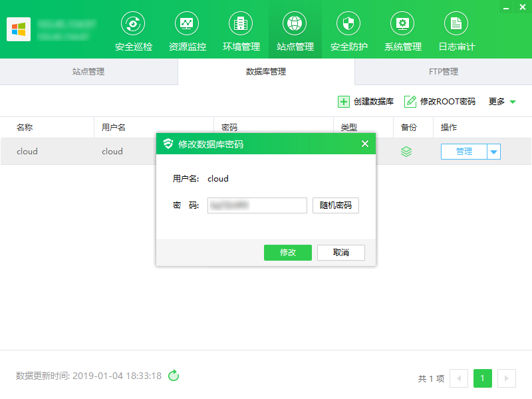Click the 名称 column header
Viewport: 532px width, 399px height.
25,128
